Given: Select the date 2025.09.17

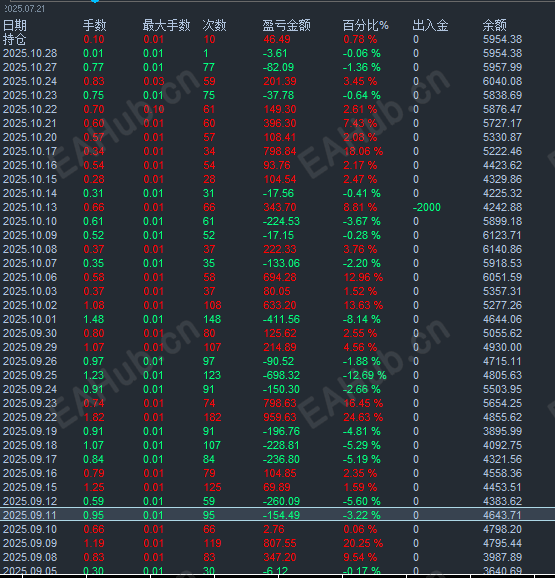Looking at the screenshot, I should [x=30, y=460].
